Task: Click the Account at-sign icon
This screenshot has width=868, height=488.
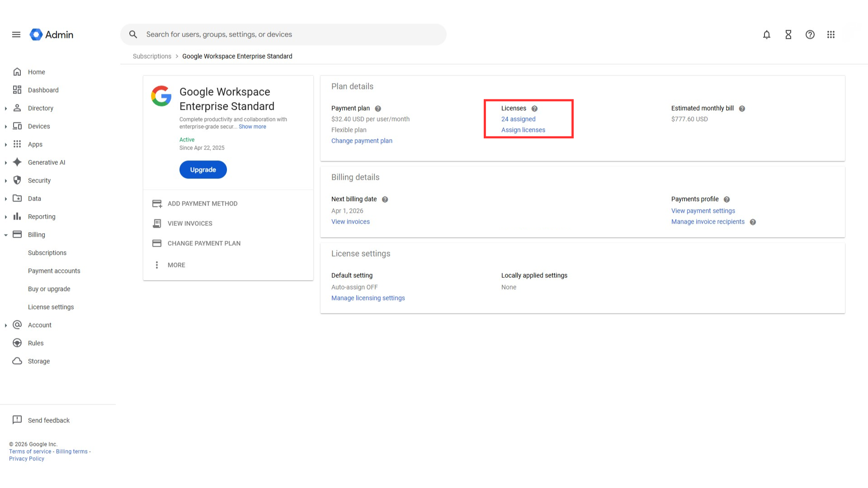Action: pos(17,325)
